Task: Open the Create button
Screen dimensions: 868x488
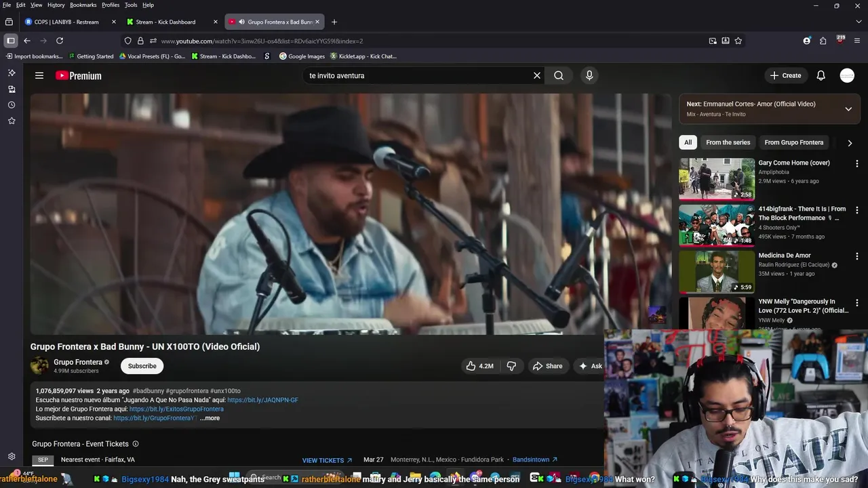Action: (785, 75)
